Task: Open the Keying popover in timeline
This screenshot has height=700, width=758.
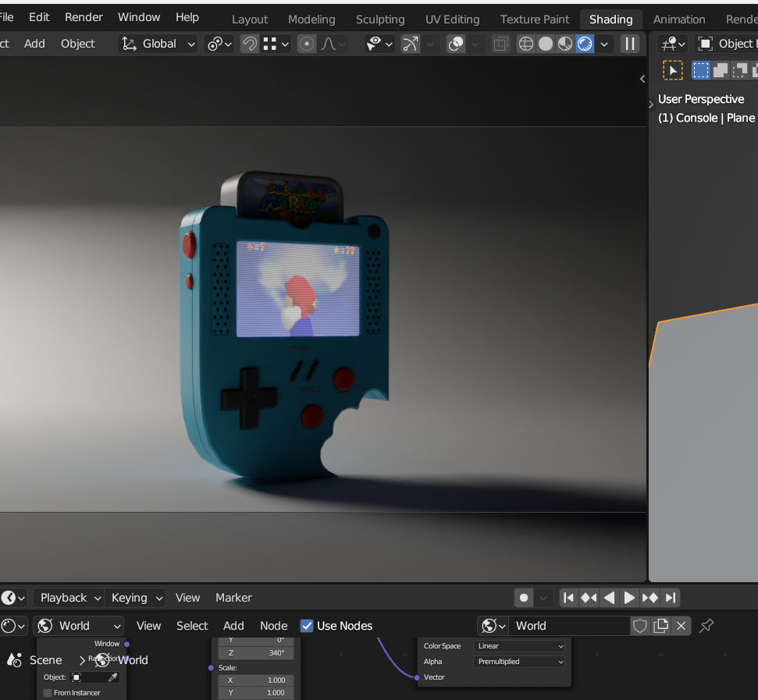Action: [x=136, y=598]
